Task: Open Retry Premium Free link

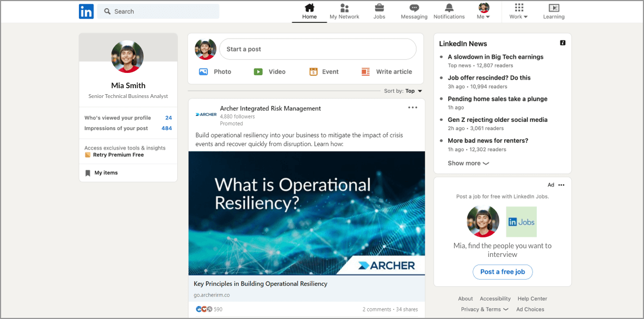Action: coord(118,155)
